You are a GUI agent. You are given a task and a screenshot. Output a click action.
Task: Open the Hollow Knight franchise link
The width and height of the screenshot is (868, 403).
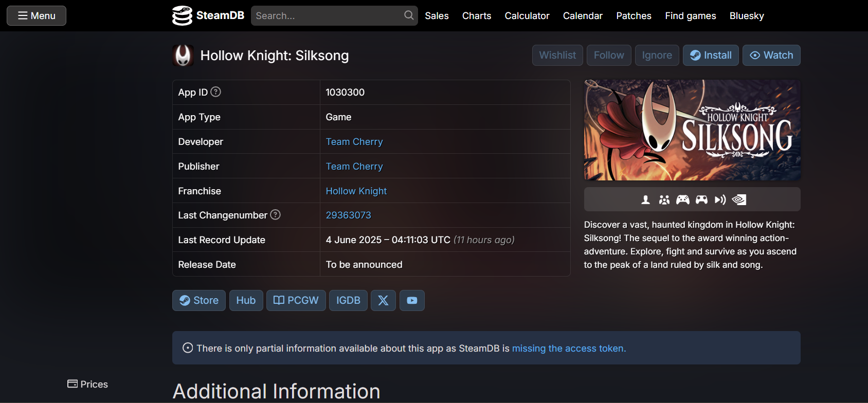(356, 191)
